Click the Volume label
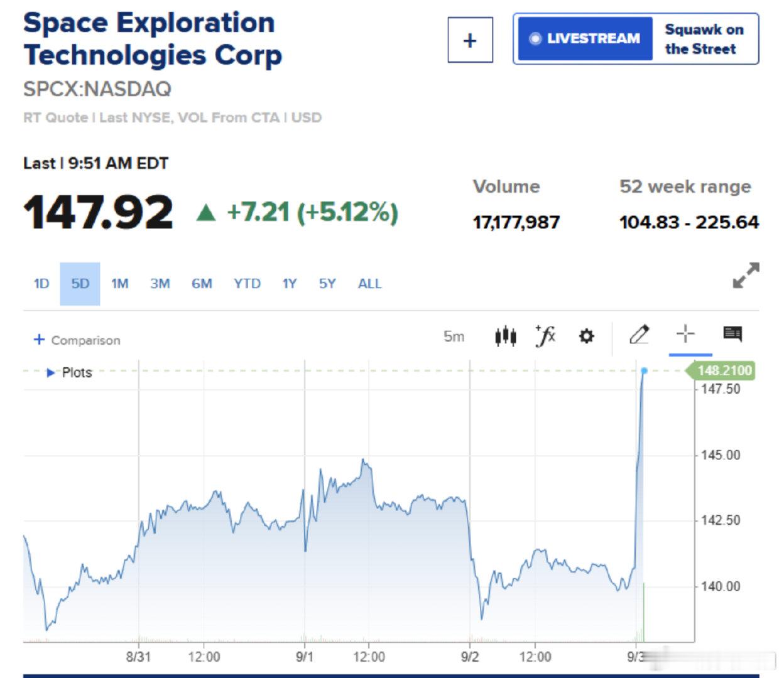The height and width of the screenshot is (678, 784). pyautogui.click(x=506, y=186)
